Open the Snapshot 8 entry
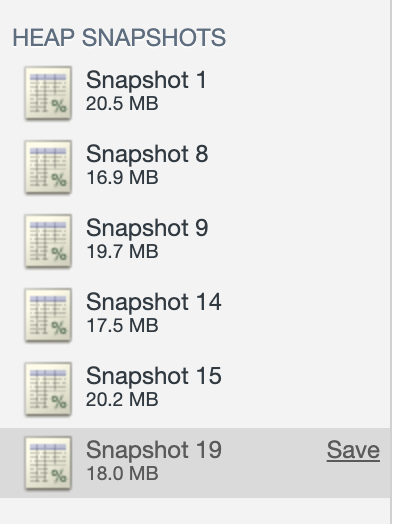The height and width of the screenshot is (524, 396). click(x=147, y=154)
